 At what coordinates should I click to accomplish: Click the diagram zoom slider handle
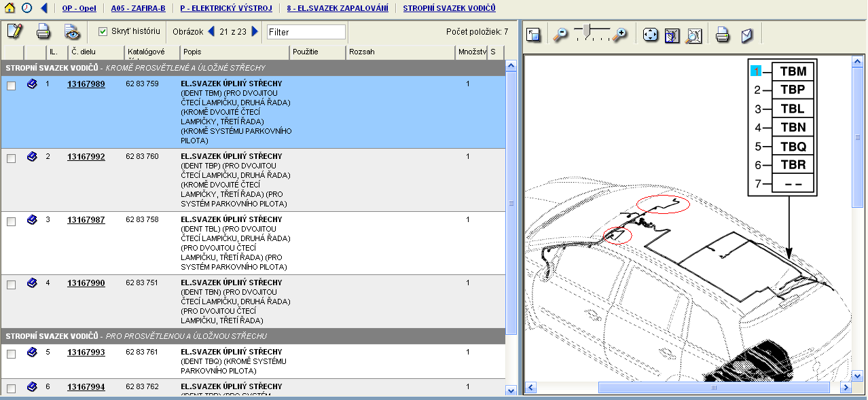pos(587,30)
